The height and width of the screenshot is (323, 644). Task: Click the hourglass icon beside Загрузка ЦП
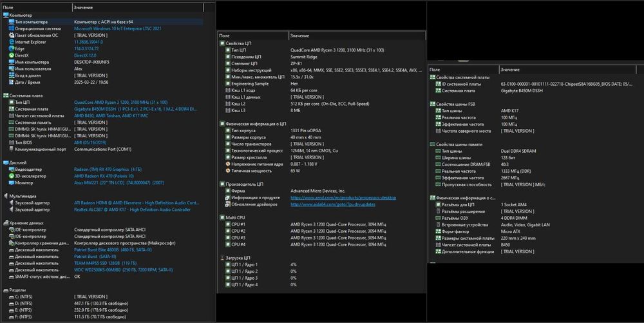[222, 258]
